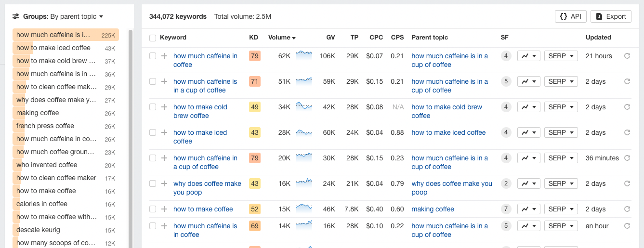Open the Groups 'By parent topic' dropdown

tap(77, 16)
